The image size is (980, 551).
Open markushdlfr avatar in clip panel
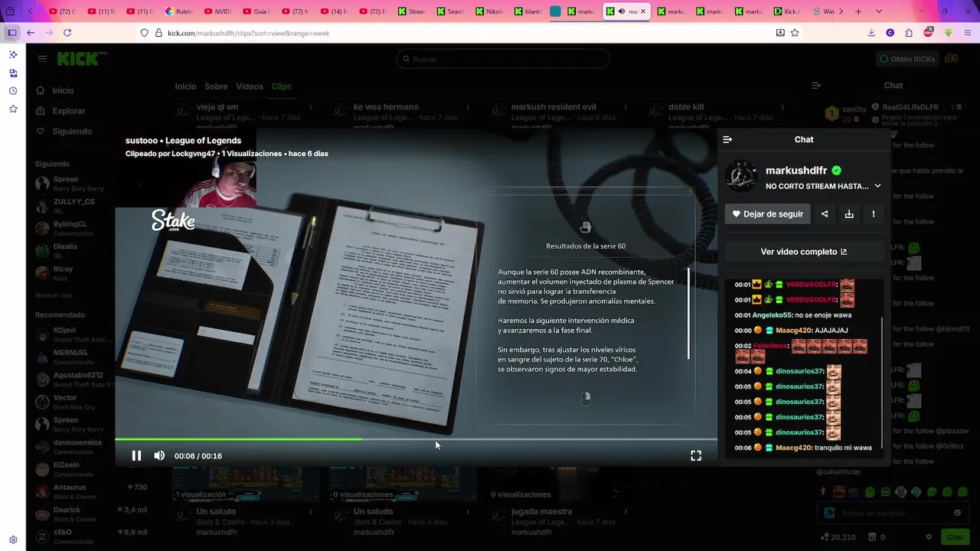741,176
